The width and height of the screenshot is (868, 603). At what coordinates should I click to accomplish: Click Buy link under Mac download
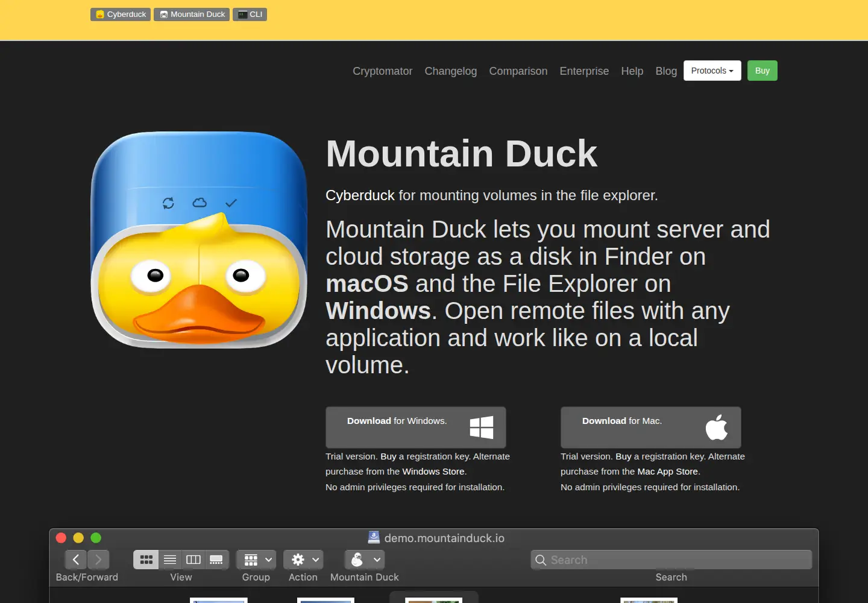tap(623, 456)
